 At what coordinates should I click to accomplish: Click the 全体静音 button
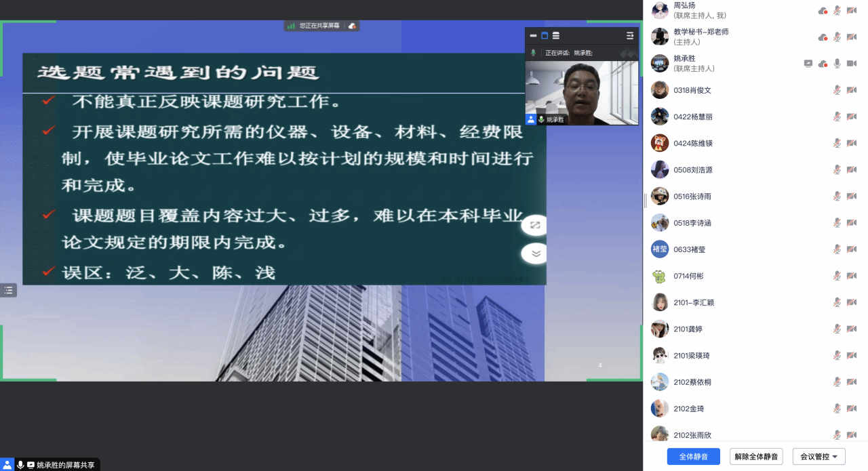(692, 457)
